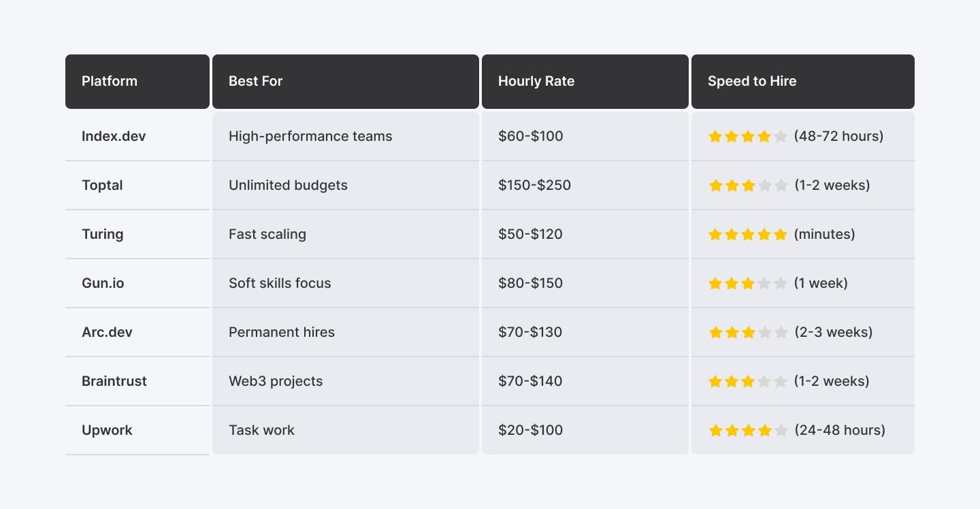The image size is (980, 509).
Task: Click the Web3 projects cell
Action: tap(276, 381)
